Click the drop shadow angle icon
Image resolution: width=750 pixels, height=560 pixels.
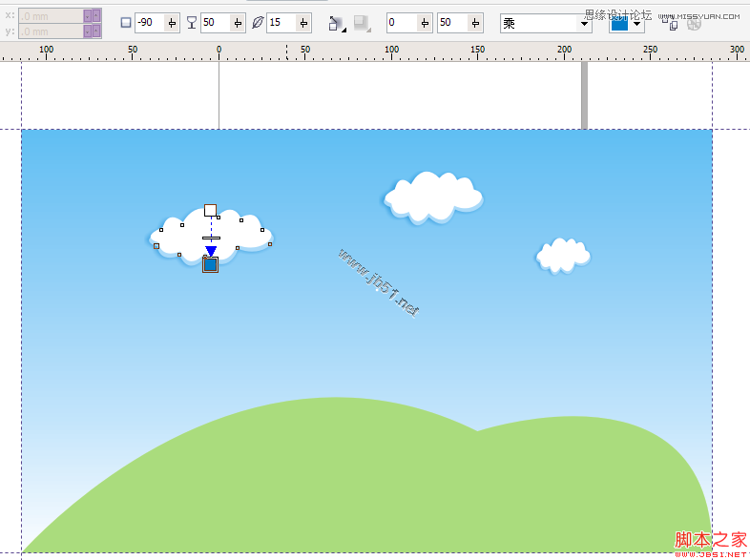(126, 23)
